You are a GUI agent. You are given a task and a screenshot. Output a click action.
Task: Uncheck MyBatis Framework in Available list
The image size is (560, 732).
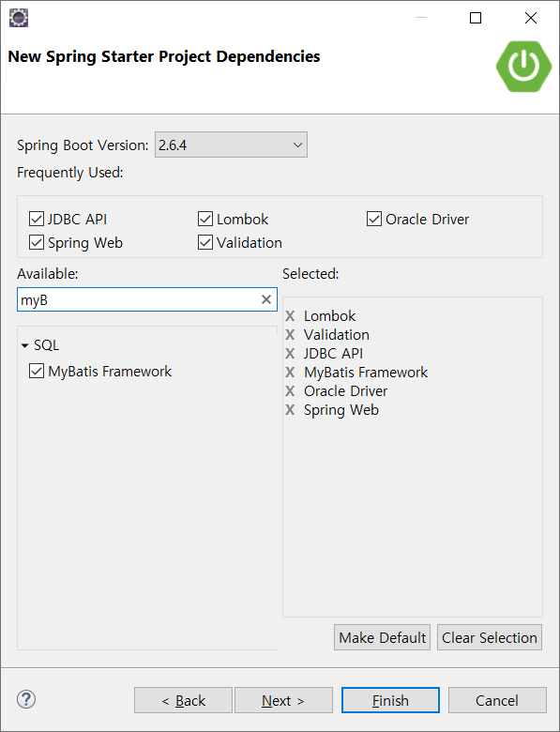point(37,371)
